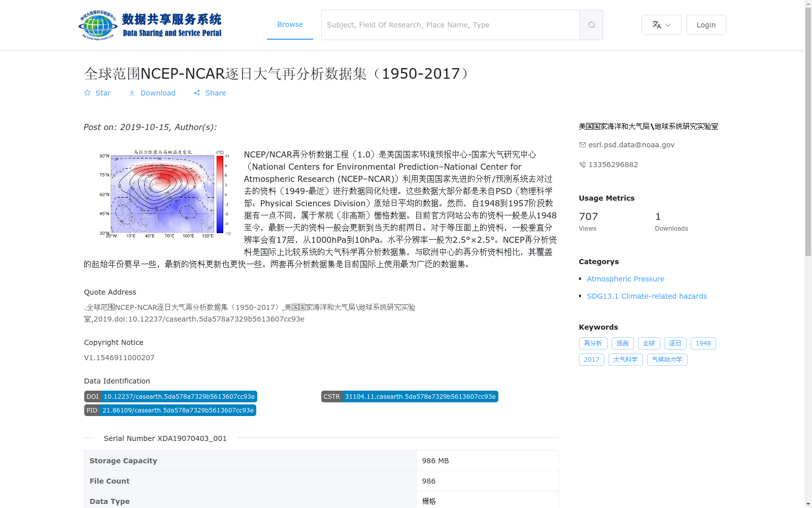Click the File Count row label
Screen dimensions: 812x508
coord(110,481)
